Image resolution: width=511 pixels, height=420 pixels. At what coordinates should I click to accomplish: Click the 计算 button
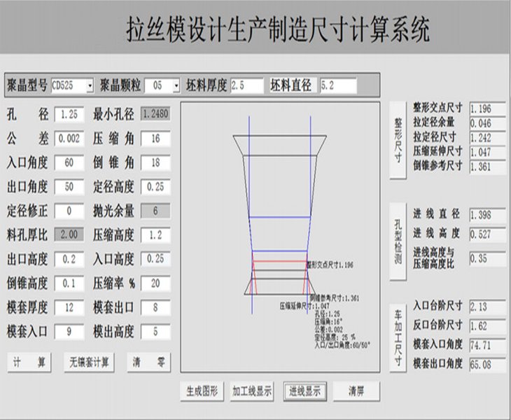point(29,363)
